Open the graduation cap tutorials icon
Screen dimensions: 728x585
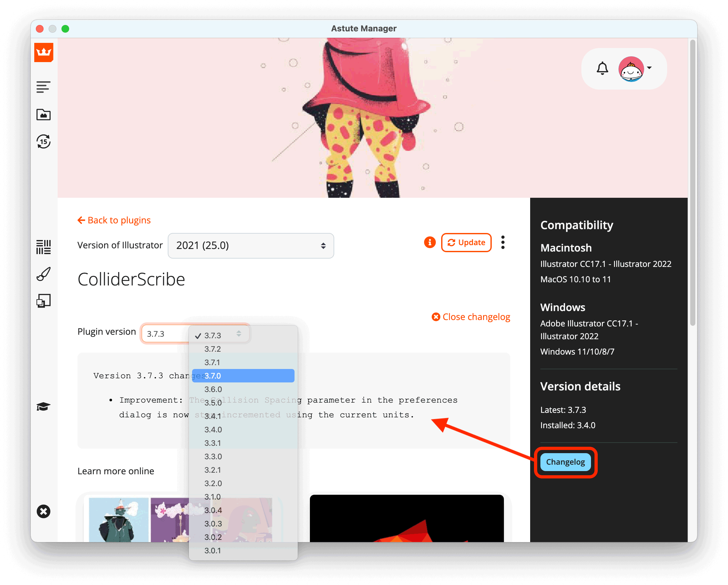(43, 406)
